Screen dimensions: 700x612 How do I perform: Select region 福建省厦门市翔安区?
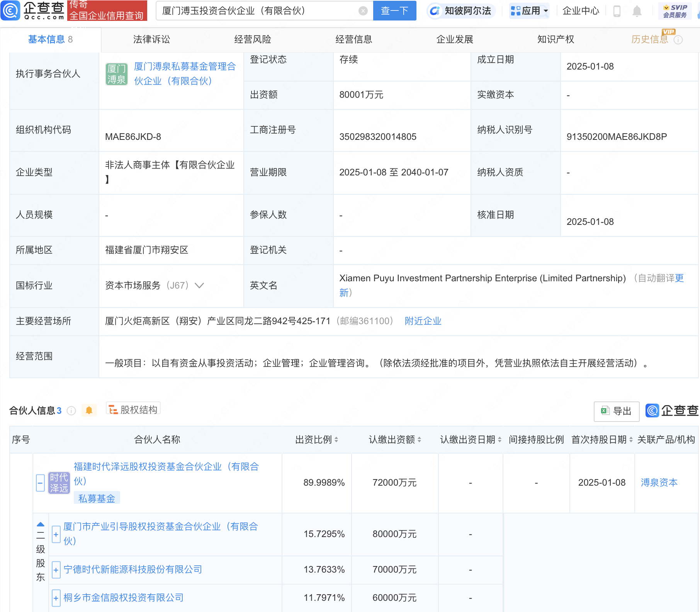tap(146, 250)
